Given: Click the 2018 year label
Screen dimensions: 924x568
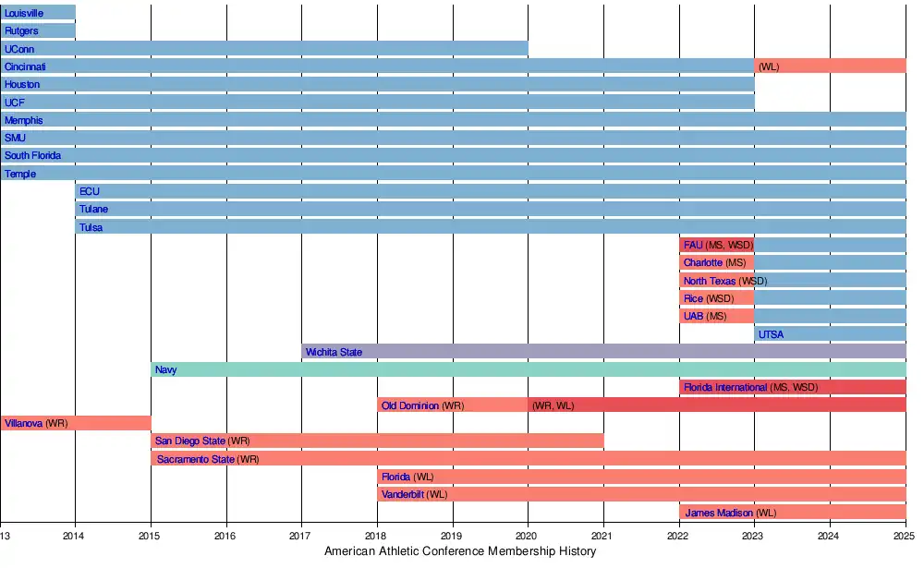Looking at the screenshot, I should click(x=376, y=537).
